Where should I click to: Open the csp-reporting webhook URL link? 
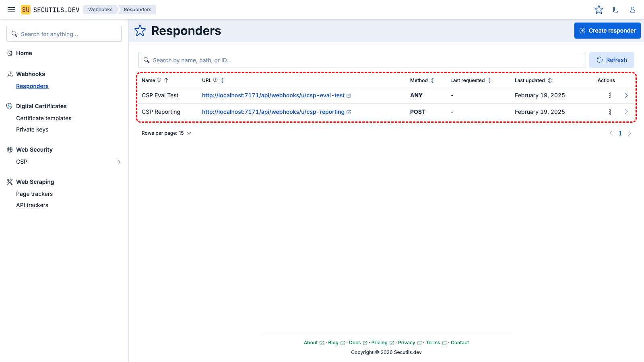[x=273, y=112]
